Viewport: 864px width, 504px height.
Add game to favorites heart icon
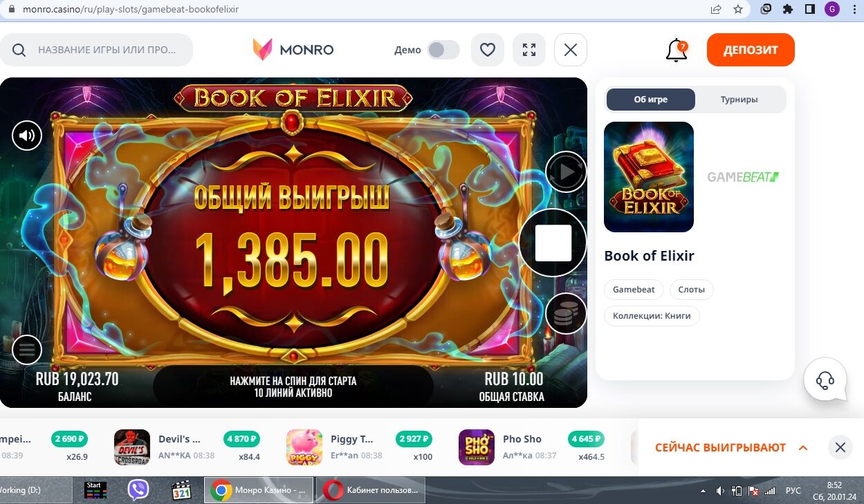[x=488, y=50]
